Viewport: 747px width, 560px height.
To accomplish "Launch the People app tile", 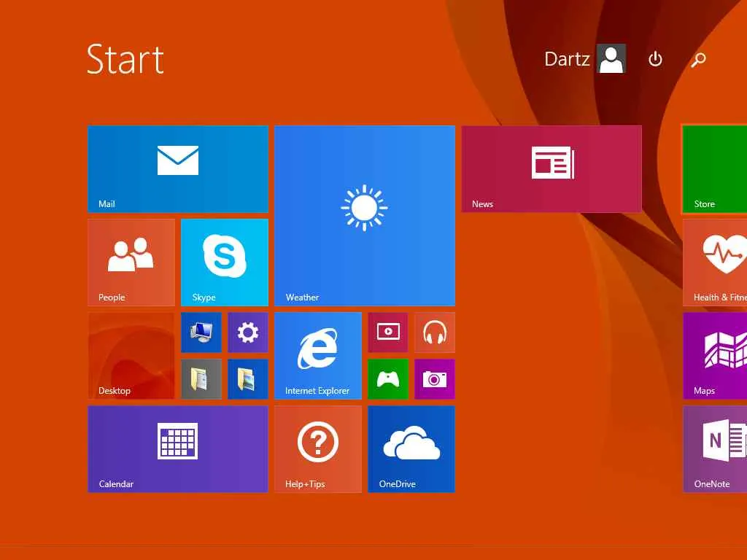I will coord(131,262).
